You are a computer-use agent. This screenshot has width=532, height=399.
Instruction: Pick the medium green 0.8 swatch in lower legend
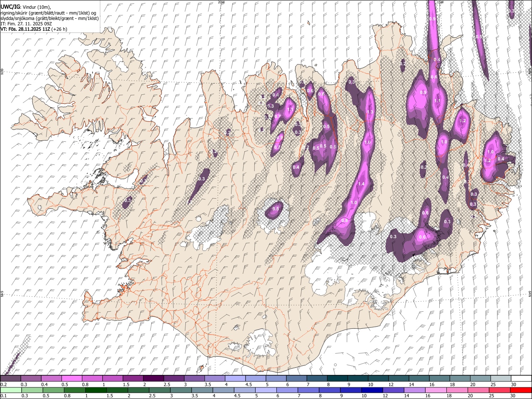tap(75, 390)
